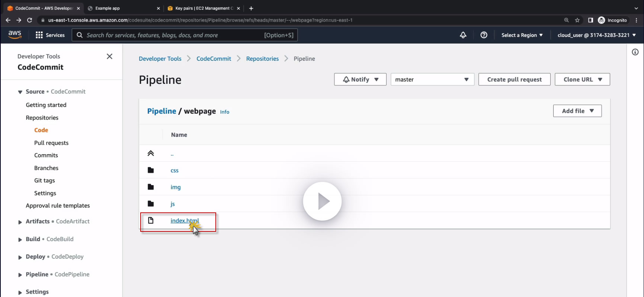644x297 pixels.
Task: Open the Add file dropdown
Action: tap(577, 111)
